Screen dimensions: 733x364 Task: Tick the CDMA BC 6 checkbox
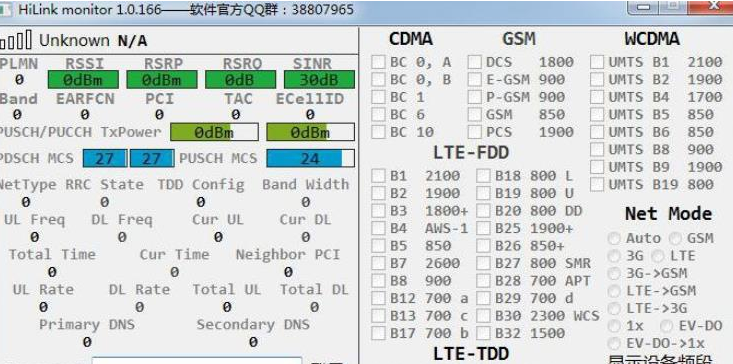click(x=378, y=114)
